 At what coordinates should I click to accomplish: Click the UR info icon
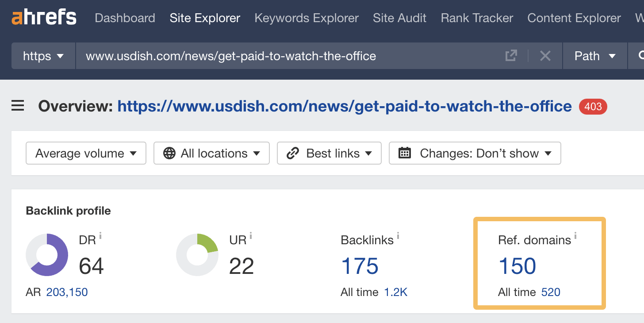[x=251, y=236]
